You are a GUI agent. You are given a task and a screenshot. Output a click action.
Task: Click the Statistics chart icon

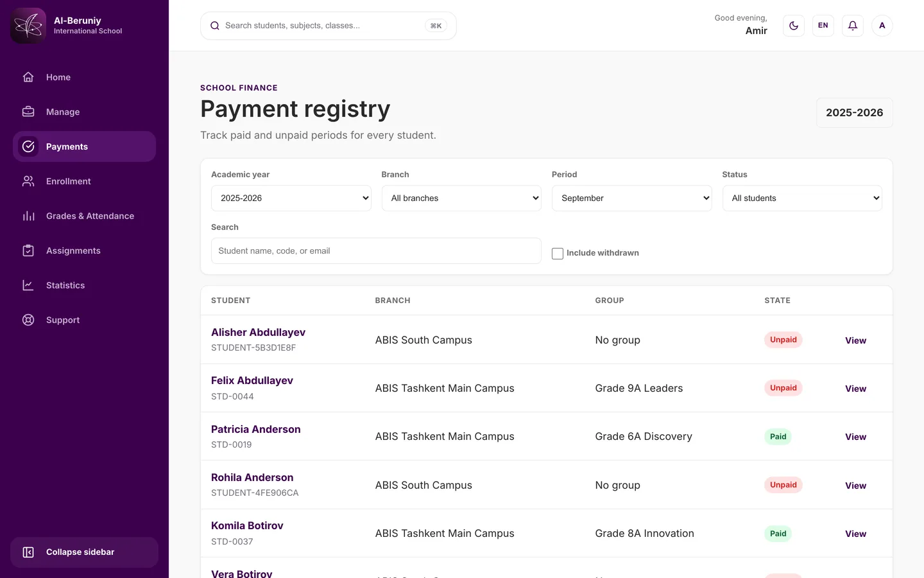[28, 285]
